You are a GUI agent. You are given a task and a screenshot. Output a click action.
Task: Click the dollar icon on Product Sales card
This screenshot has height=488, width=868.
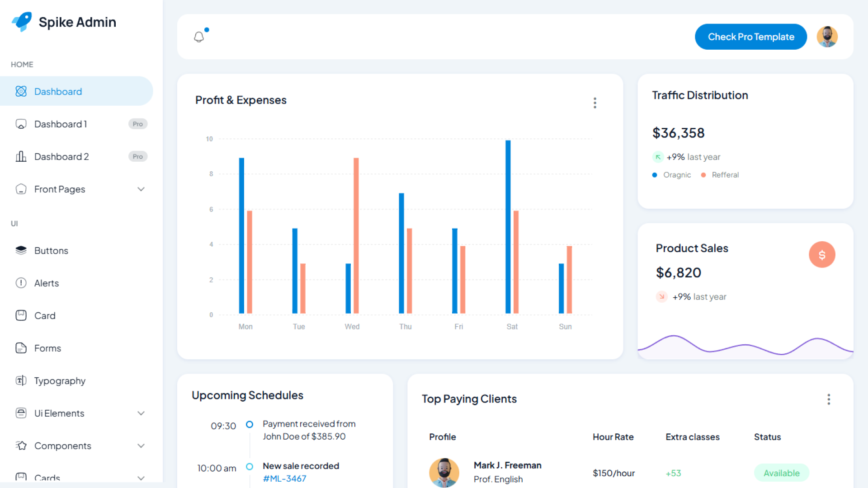[x=822, y=254]
